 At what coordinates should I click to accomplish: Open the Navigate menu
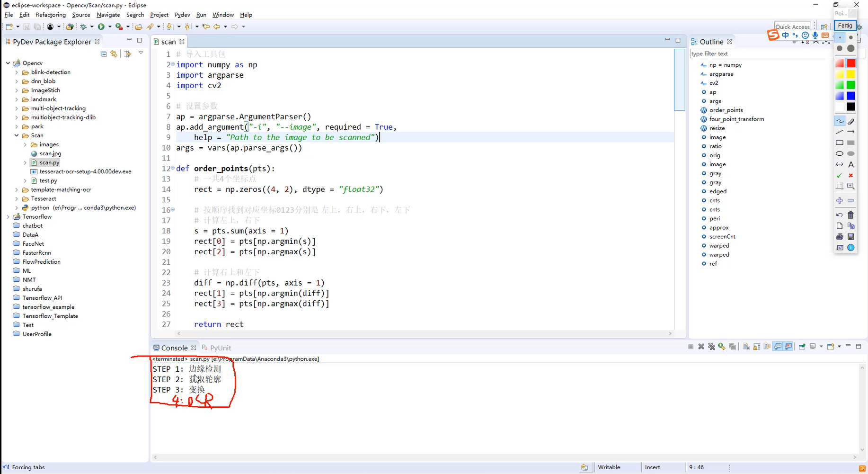108,15
